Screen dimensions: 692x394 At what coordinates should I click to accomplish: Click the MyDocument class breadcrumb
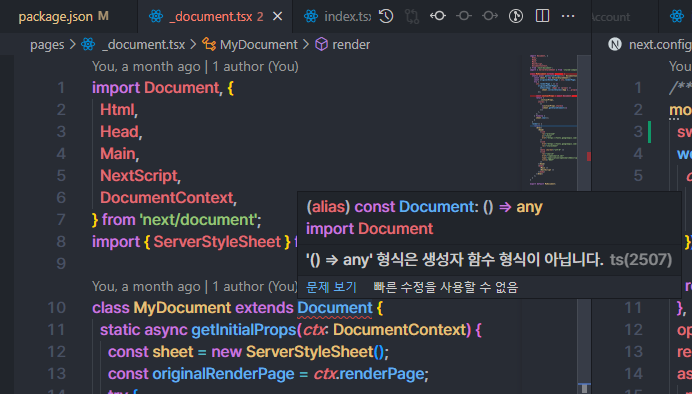click(x=259, y=45)
